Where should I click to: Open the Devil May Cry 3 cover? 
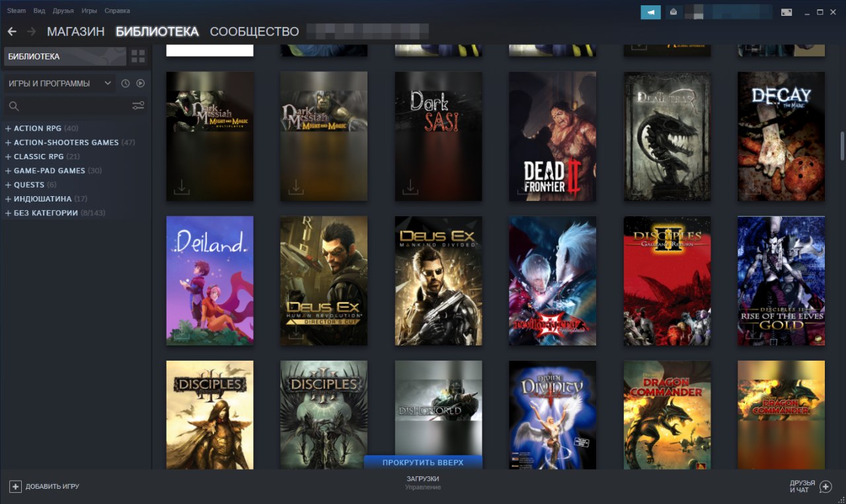tap(553, 281)
